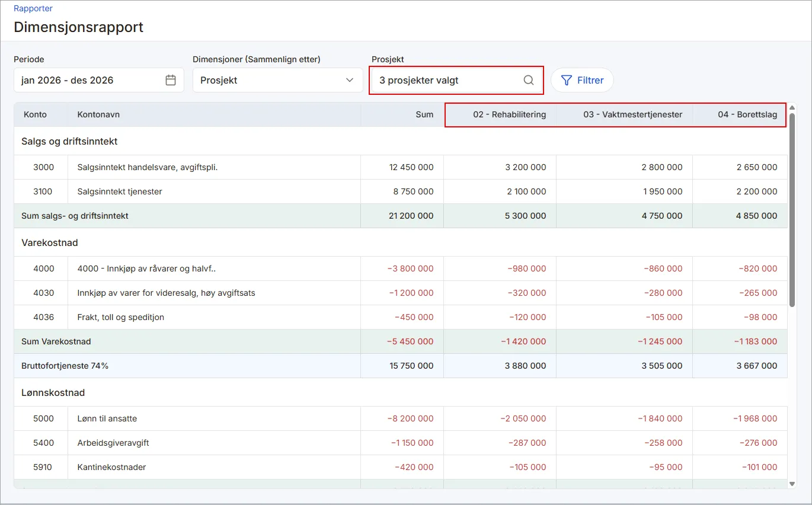Open the Filtrer button

tap(582, 80)
